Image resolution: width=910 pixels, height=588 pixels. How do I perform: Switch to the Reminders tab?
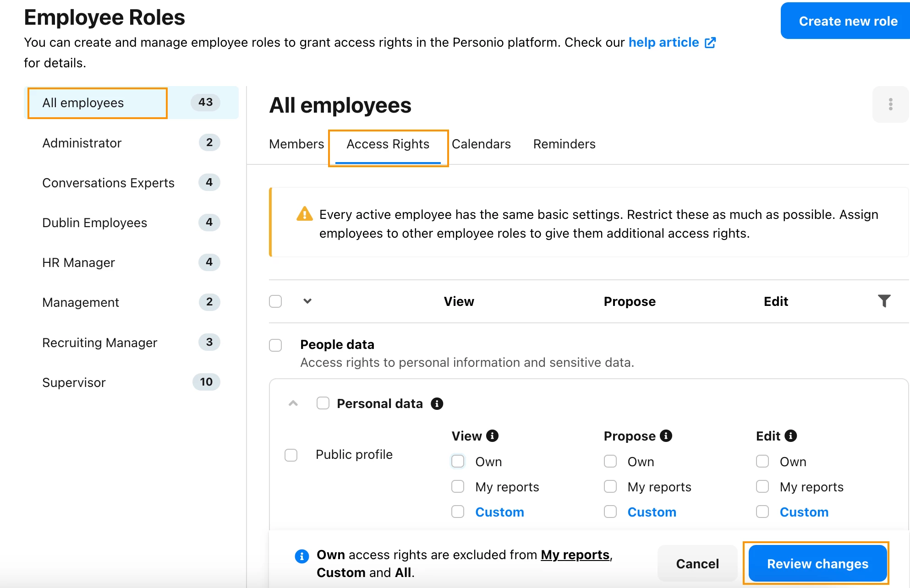click(x=564, y=144)
